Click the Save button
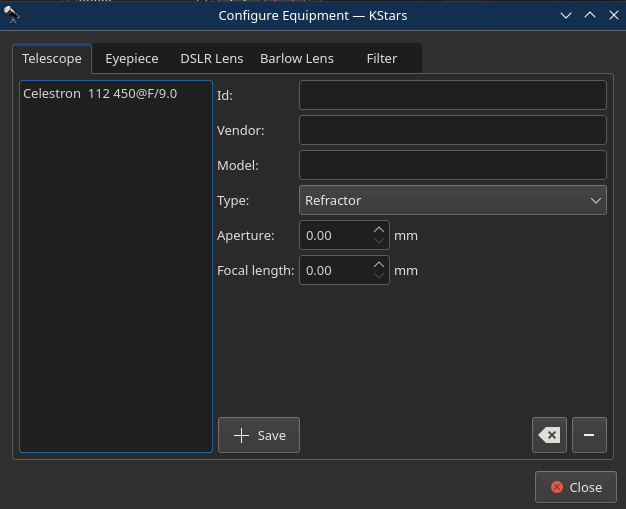 [259, 435]
